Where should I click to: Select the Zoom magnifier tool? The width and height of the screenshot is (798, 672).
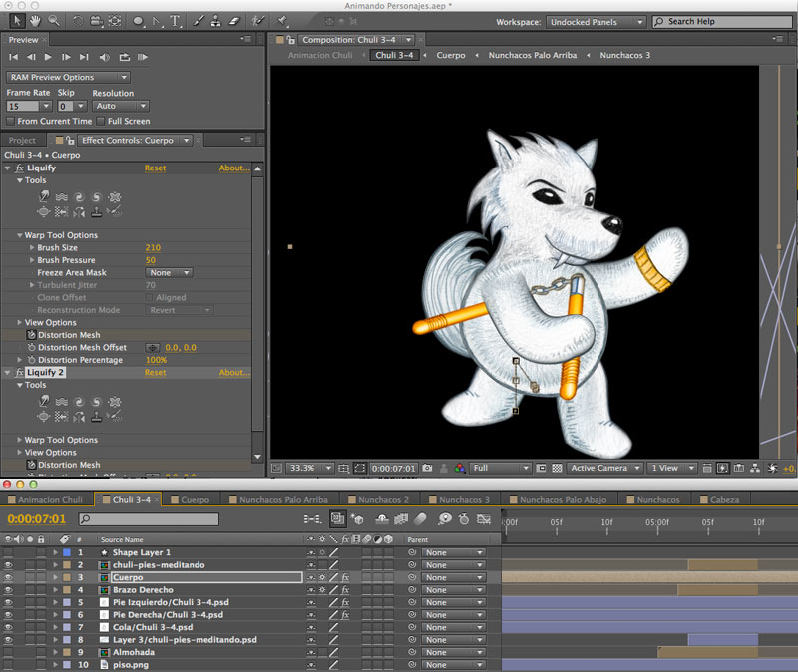[54, 21]
